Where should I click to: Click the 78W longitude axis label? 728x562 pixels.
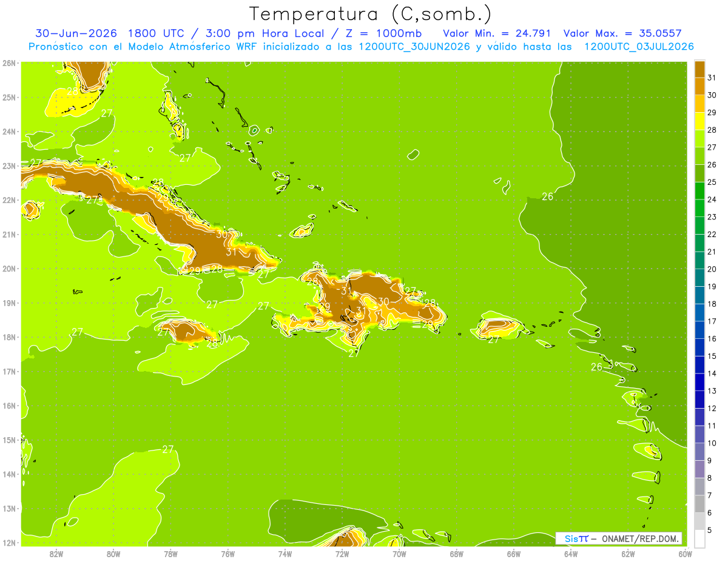coord(170,554)
